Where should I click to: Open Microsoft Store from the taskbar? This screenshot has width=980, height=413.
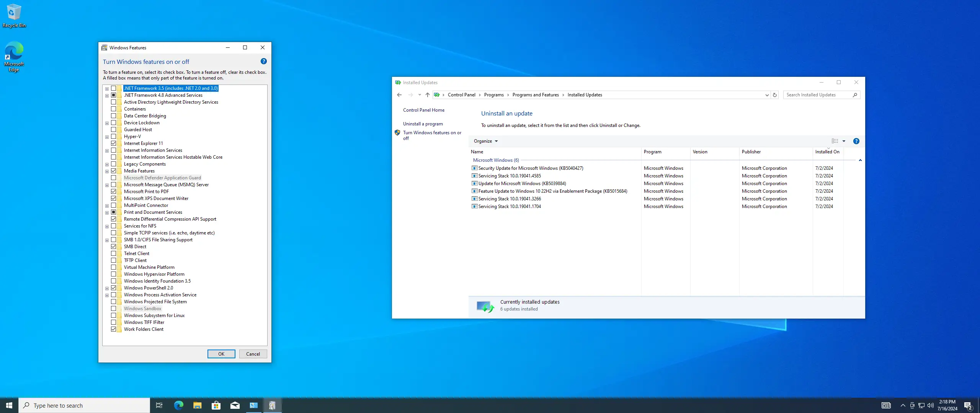click(216, 405)
